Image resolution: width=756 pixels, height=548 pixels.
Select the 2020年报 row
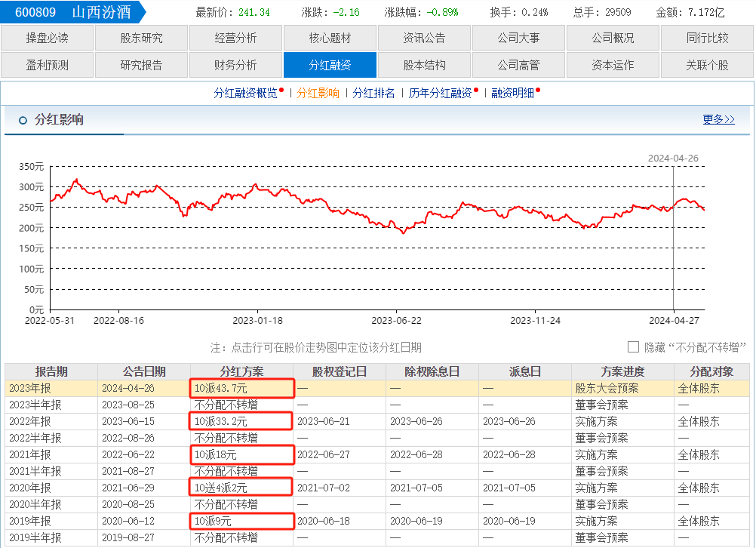coord(377,488)
